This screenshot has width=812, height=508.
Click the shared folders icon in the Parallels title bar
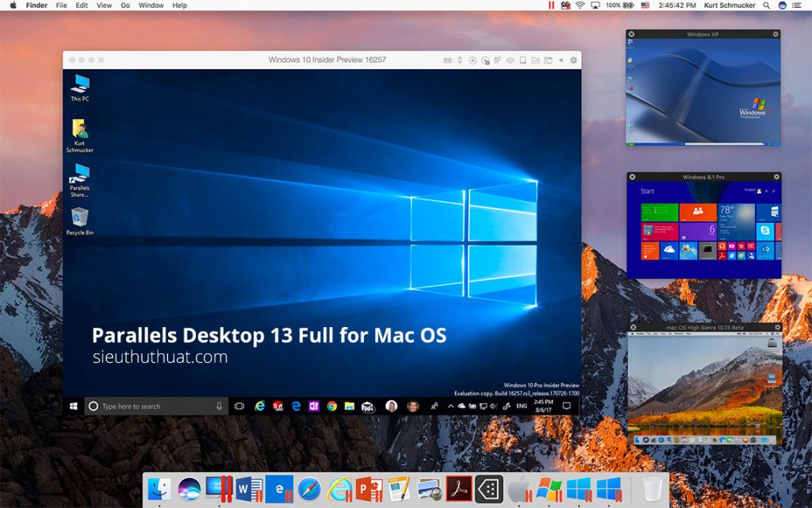click(535, 60)
